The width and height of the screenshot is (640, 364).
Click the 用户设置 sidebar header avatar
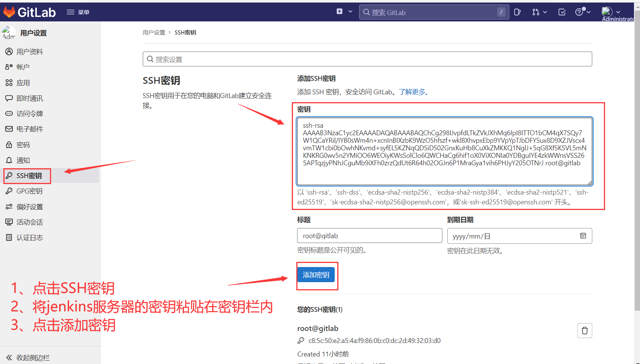(9, 33)
